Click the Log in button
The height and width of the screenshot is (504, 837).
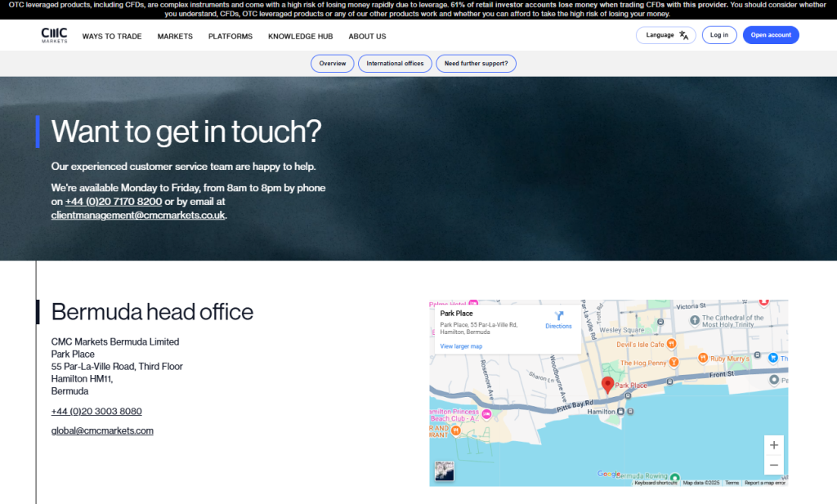[x=719, y=35]
